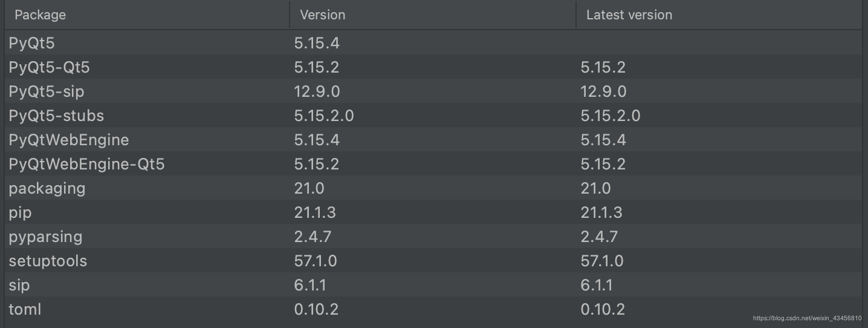Viewport: 868px width, 328px height.
Task: Click latest version 12.9.0 for PyQt5-sip
Action: pos(603,92)
